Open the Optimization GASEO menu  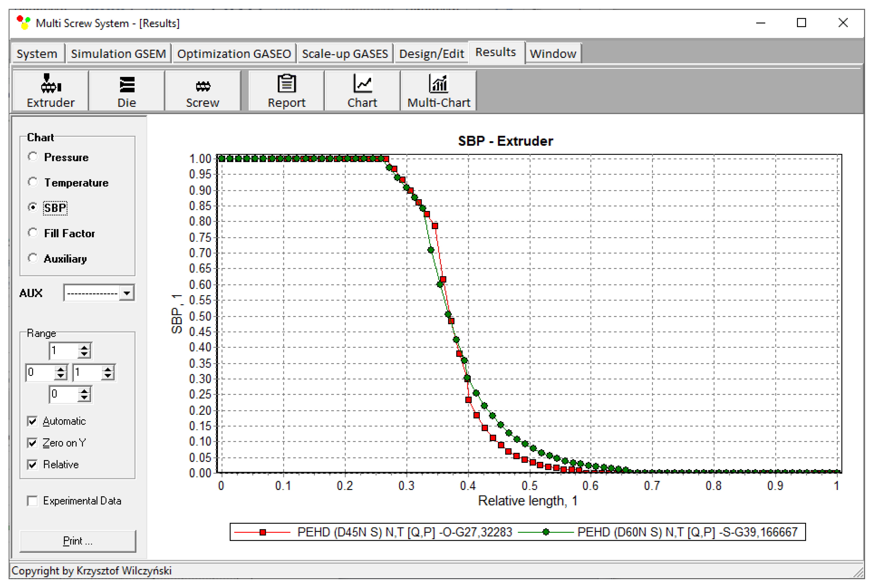tap(234, 54)
